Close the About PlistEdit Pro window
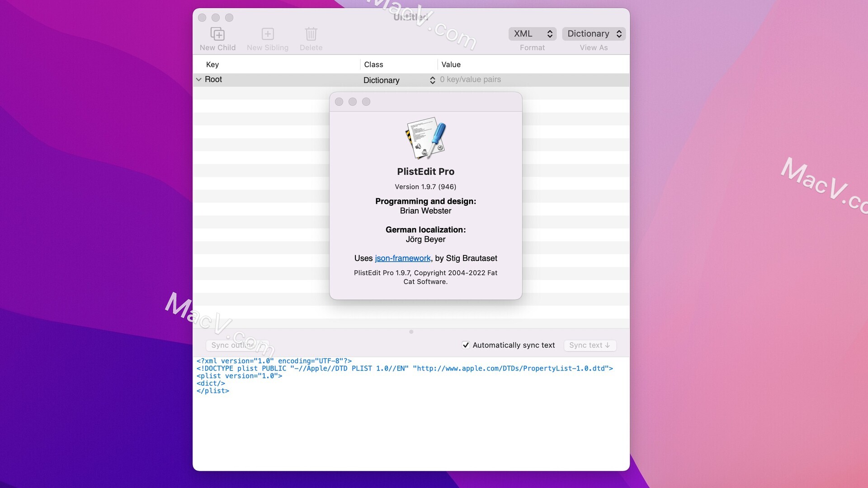The height and width of the screenshot is (488, 868). click(339, 102)
